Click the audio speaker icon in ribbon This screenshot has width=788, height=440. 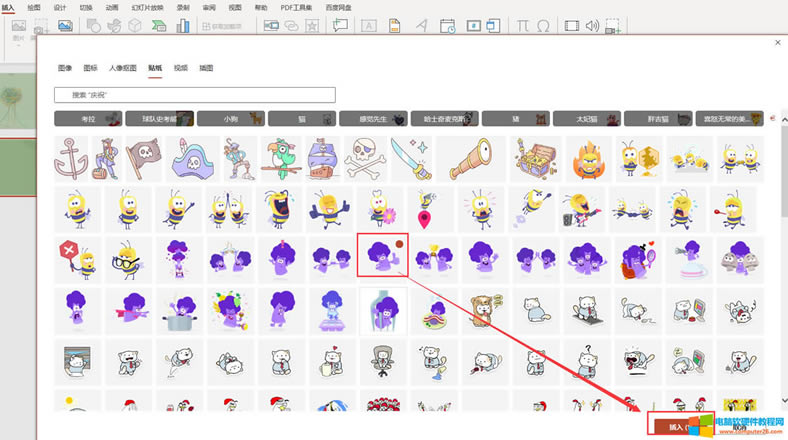(x=592, y=25)
